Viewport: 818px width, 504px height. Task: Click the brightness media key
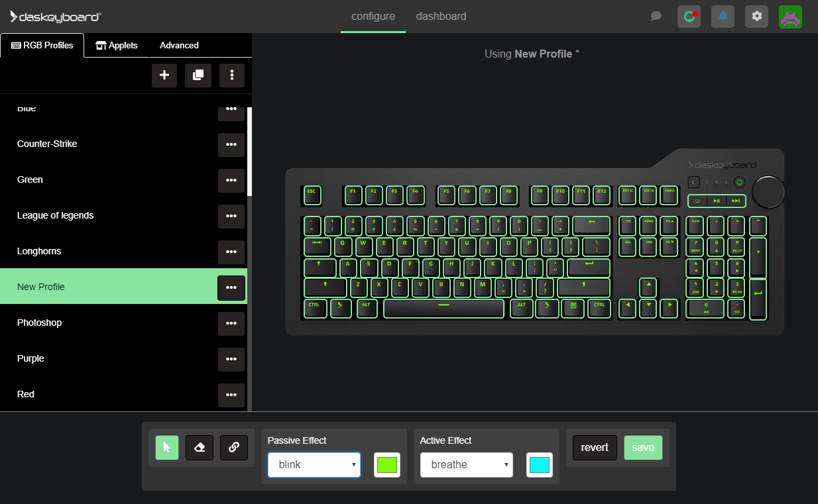(697, 201)
